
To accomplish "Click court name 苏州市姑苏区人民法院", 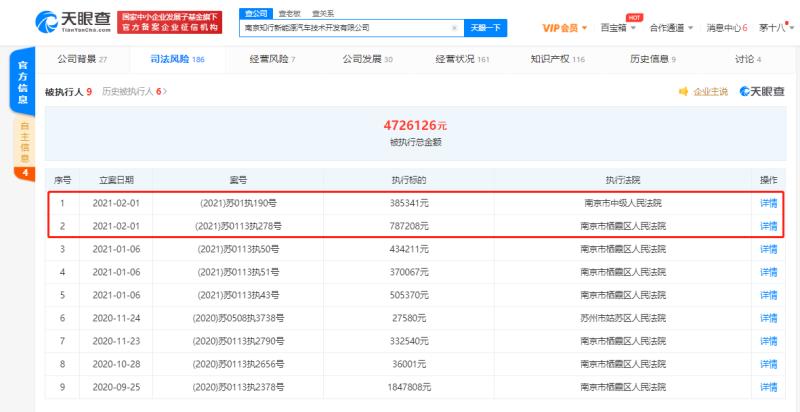I will click(623, 318).
